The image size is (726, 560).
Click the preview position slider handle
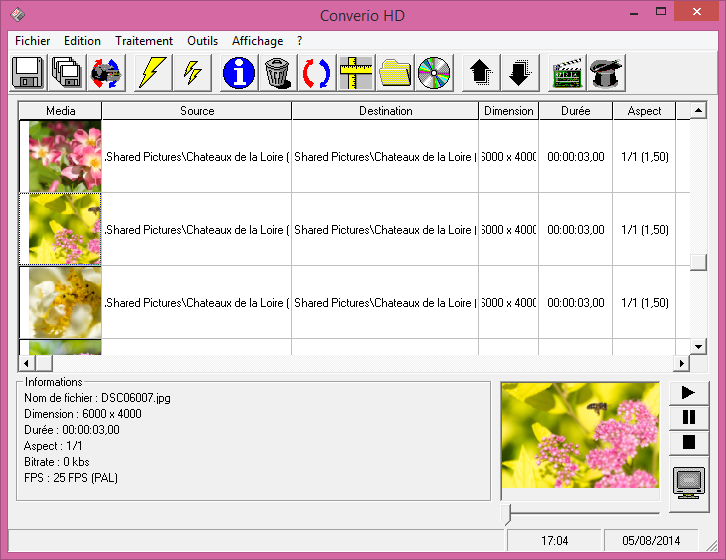pyautogui.click(x=506, y=514)
